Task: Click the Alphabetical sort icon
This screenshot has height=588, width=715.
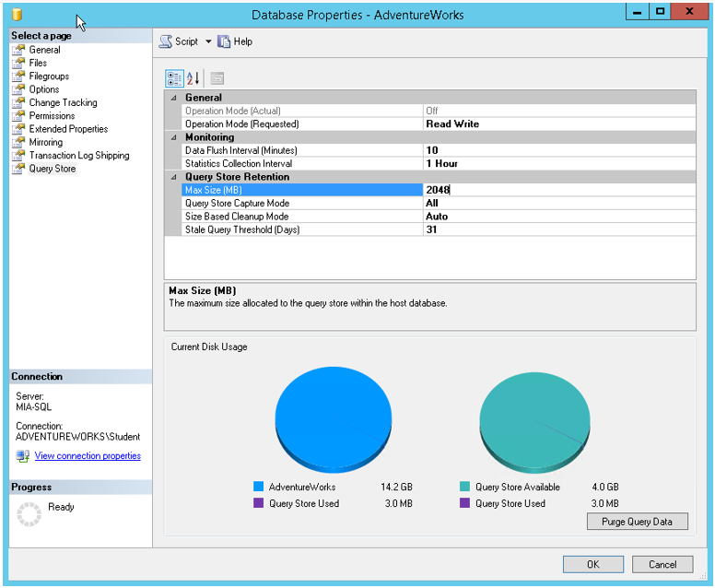Action: click(193, 78)
